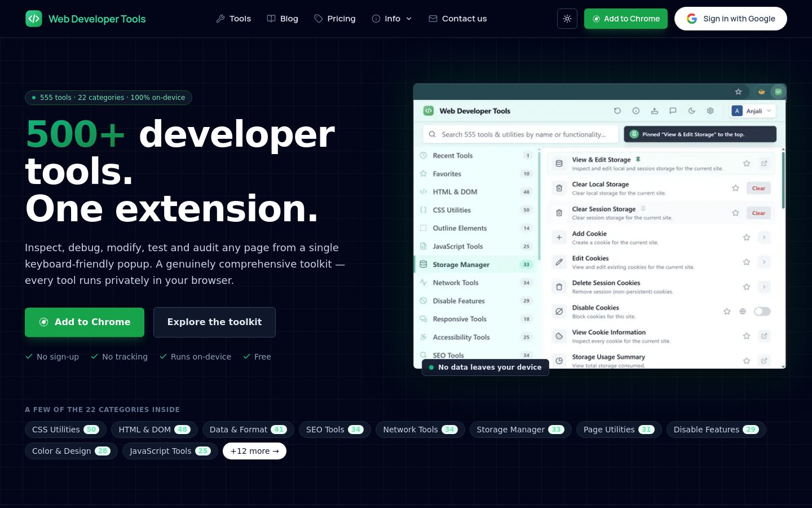This screenshot has width=812, height=508.
Task: Open the Pricing nav item
Action: coord(335,19)
